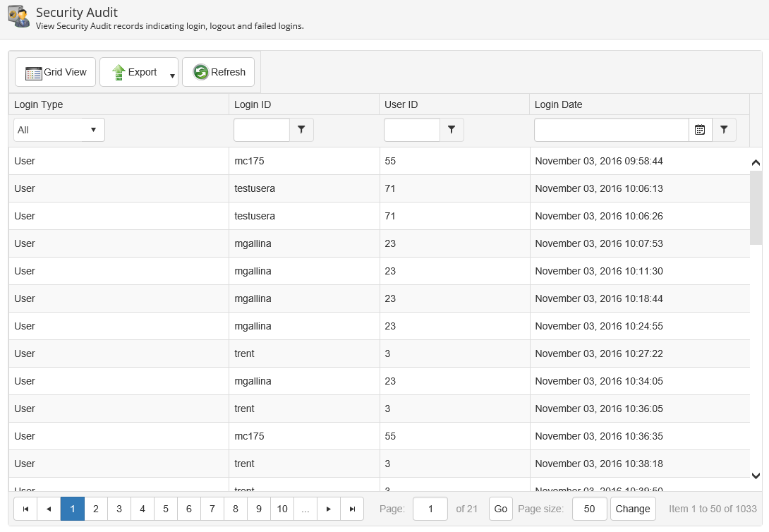The height and width of the screenshot is (532, 769).
Task: Switch to Grid View
Action: coord(56,72)
